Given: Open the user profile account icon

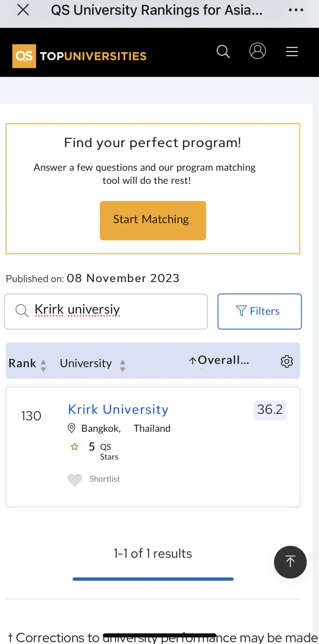Looking at the screenshot, I should point(258,51).
